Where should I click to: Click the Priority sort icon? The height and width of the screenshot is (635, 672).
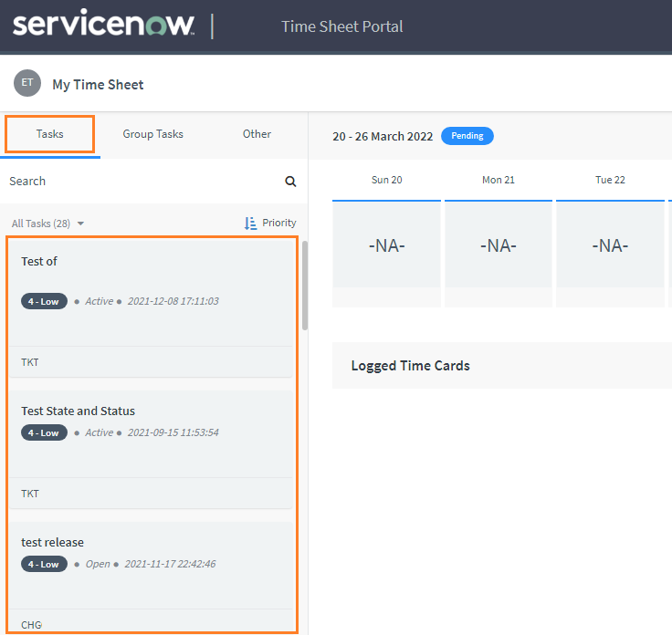[x=251, y=224]
